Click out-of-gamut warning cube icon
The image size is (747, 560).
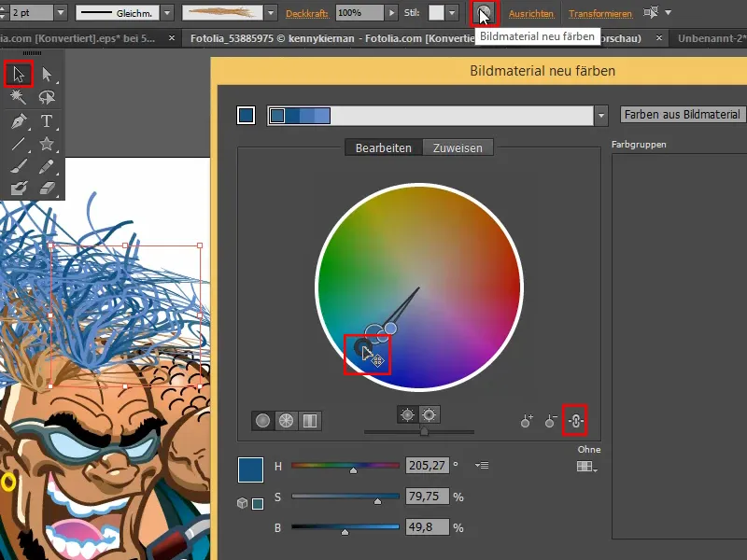coord(242,503)
